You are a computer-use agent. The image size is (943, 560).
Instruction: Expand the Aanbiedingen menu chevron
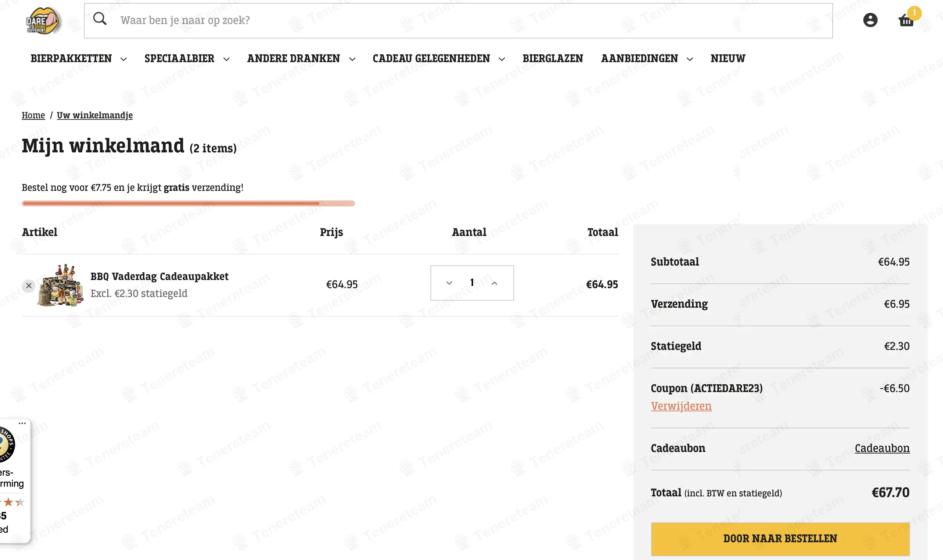click(690, 59)
